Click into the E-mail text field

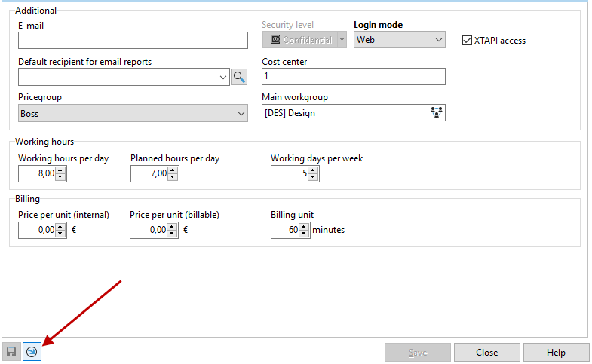133,41
